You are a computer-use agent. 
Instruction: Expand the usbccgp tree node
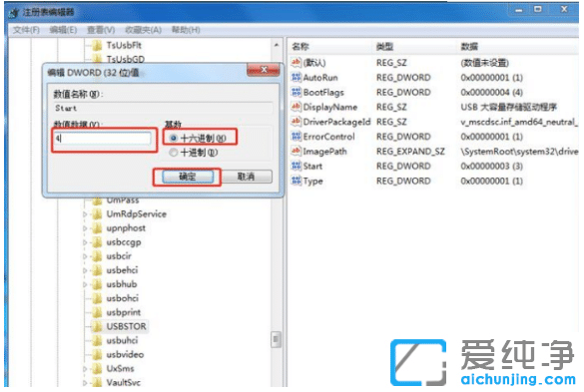click(85, 242)
